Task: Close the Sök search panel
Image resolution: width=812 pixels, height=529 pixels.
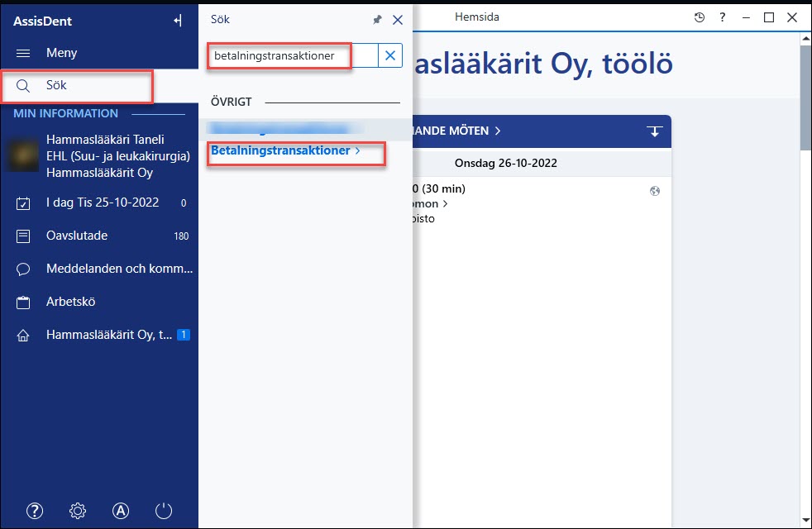Action: point(398,20)
